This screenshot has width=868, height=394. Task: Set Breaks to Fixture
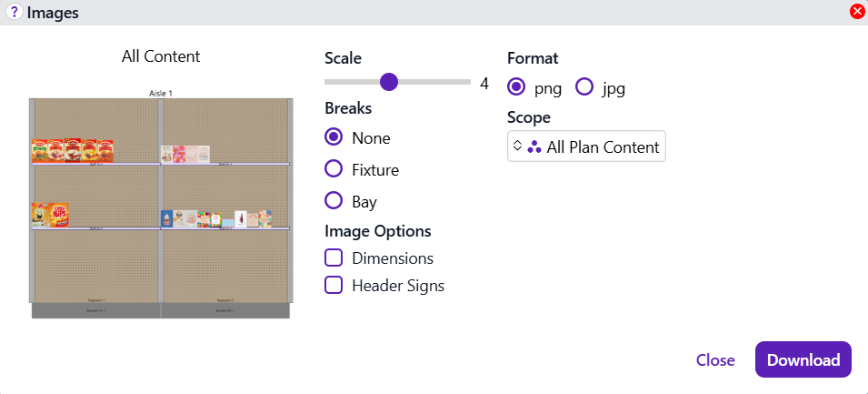(334, 168)
